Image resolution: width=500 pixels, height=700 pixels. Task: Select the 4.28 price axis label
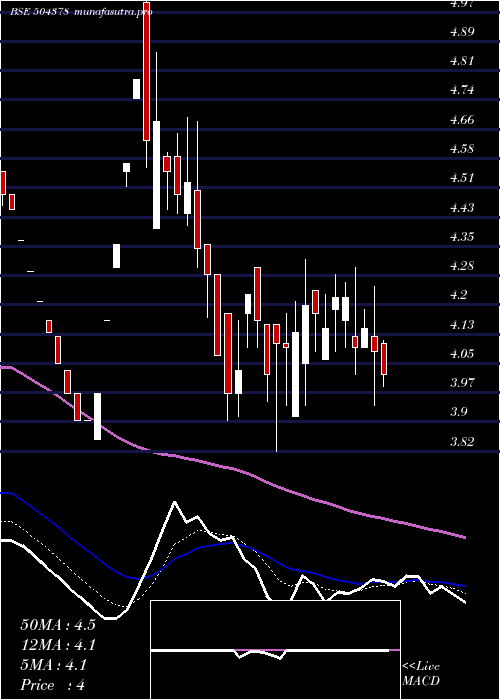[462, 266]
